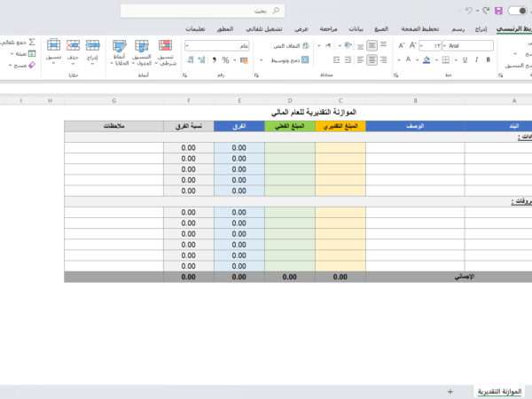
Task: Open the Insert (إدراج) ribbon tab
Action: [x=481, y=28]
